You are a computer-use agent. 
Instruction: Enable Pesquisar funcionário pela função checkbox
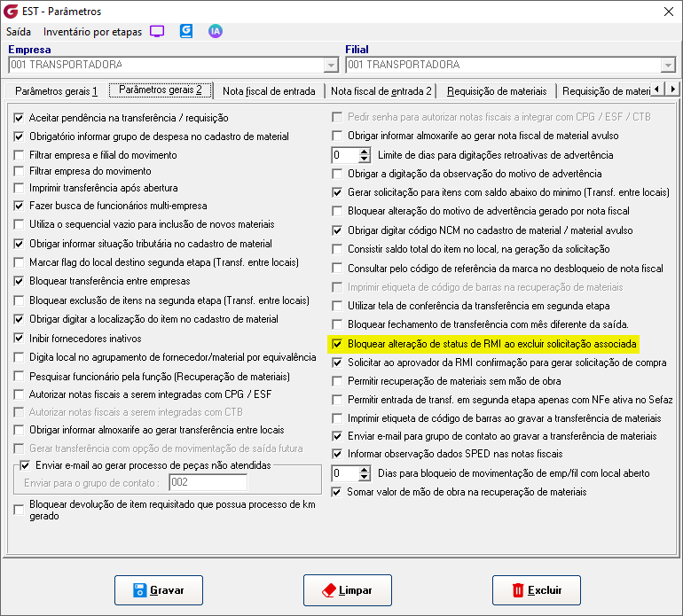pyautogui.click(x=19, y=376)
